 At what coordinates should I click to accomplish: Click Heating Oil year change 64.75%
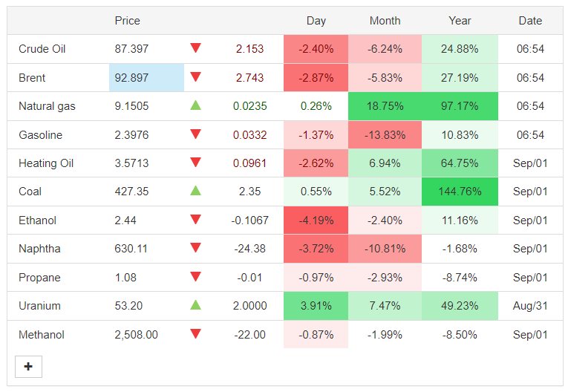(460, 163)
